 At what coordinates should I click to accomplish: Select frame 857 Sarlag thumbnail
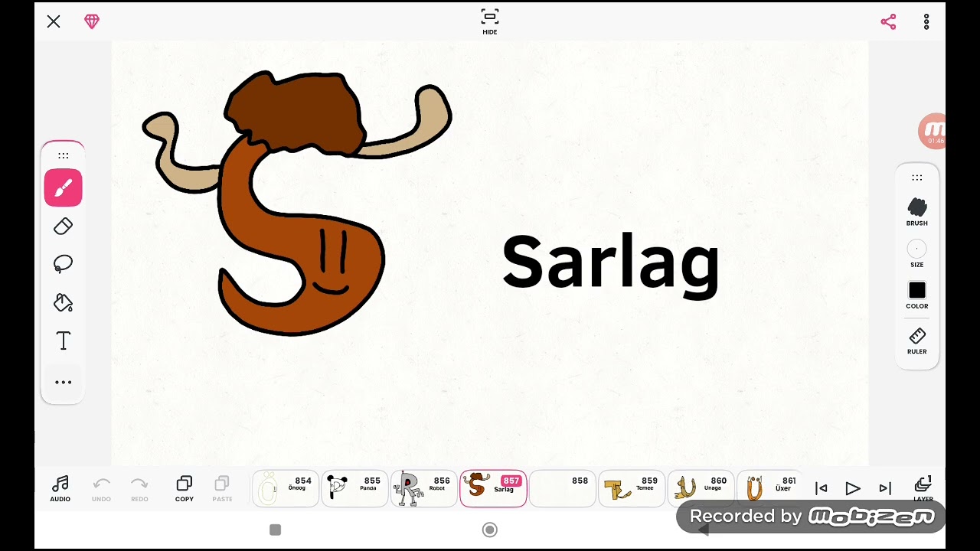(493, 488)
